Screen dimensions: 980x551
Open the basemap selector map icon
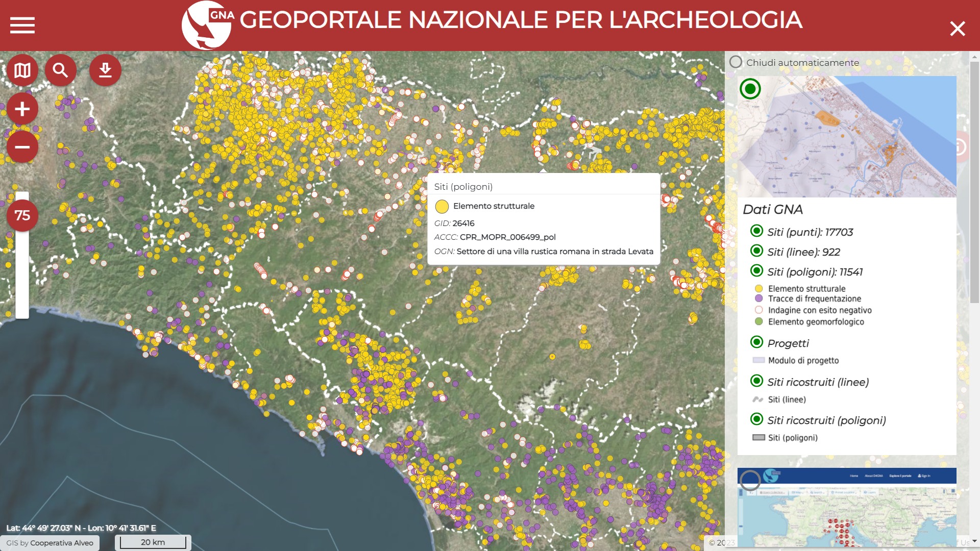click(21, 70)
